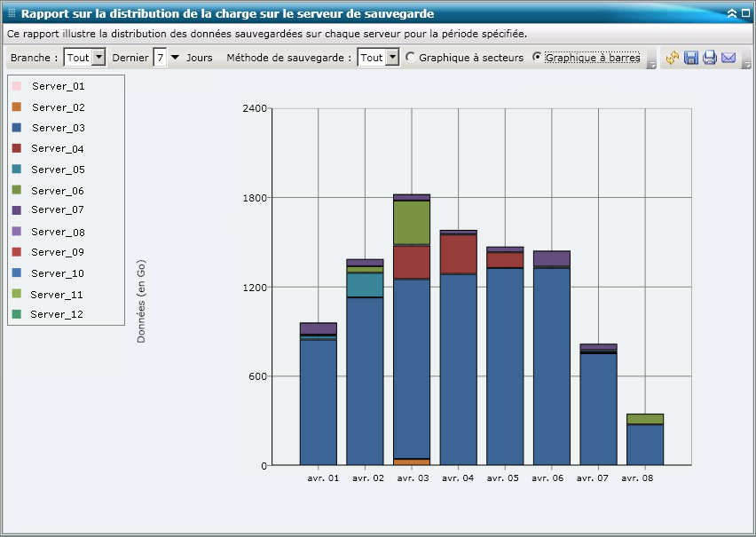Click the Server_09 red color swatch
756x537 pixels.
tap(17, 253)
